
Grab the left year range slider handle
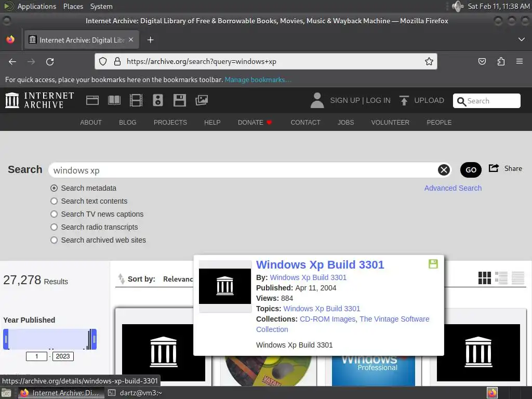6,339
